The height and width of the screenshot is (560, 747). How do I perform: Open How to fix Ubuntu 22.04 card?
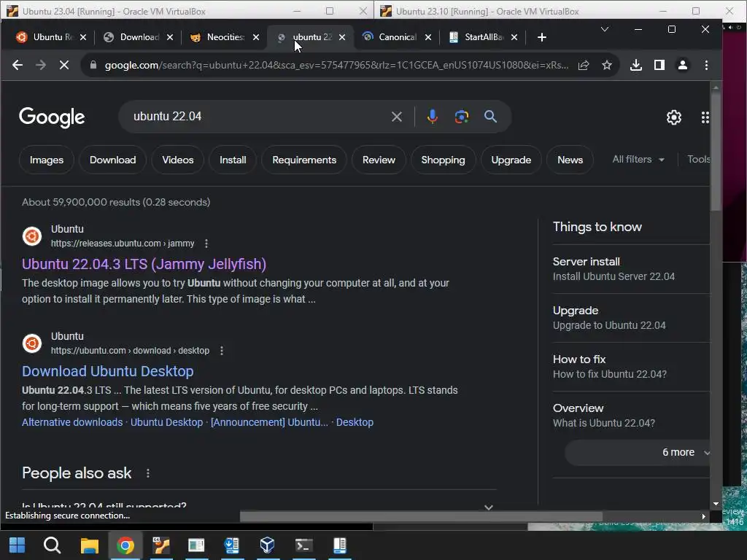(x=631, y=367)
